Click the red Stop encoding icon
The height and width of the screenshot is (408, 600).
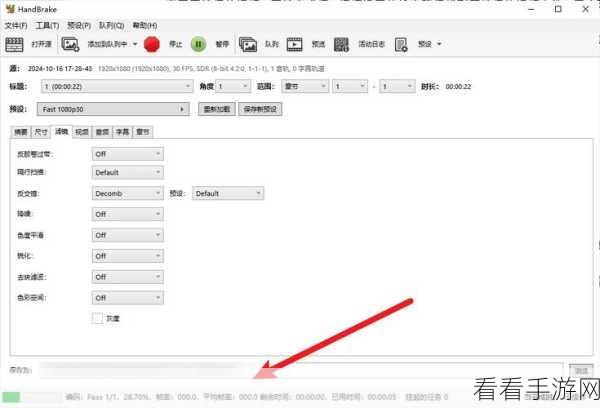152,44
